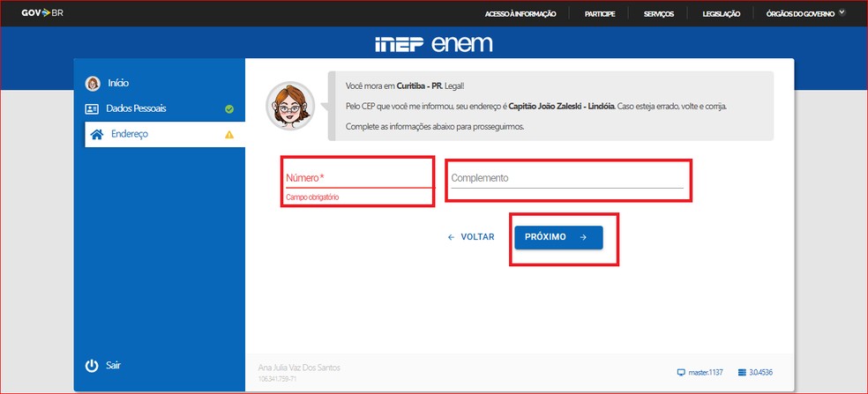Click the monitor icon beside master.1137
This screenshot has height=394, width=868.
click(x=682, y=373)
